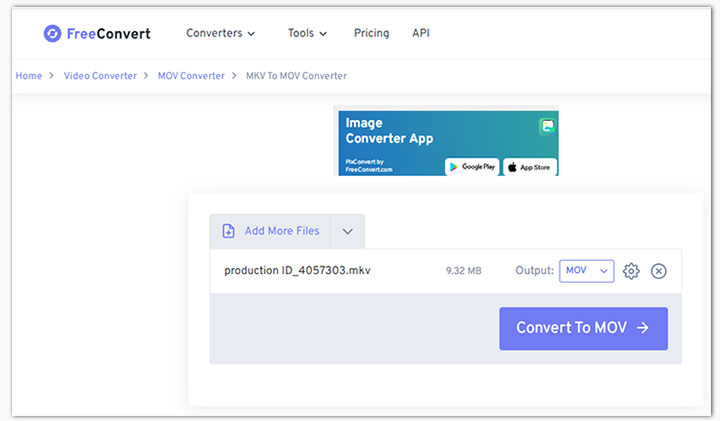Click the FreeConvert brand name text

pos(110,34)
